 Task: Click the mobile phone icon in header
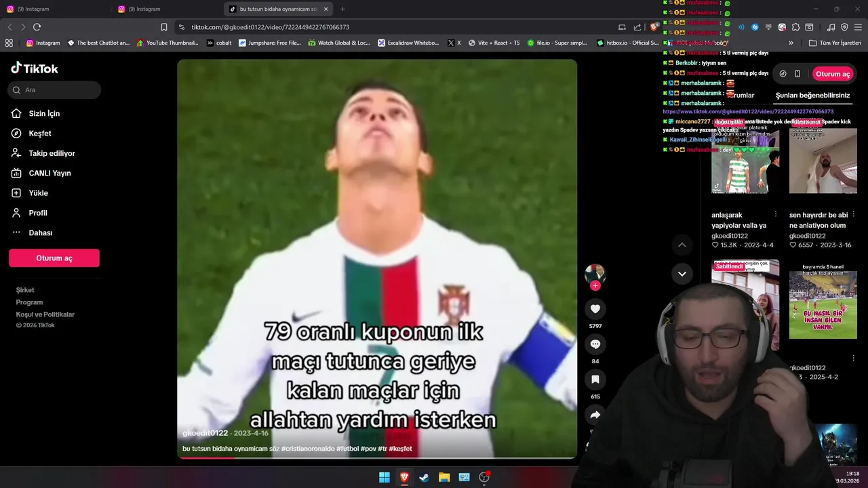(797, 74)
